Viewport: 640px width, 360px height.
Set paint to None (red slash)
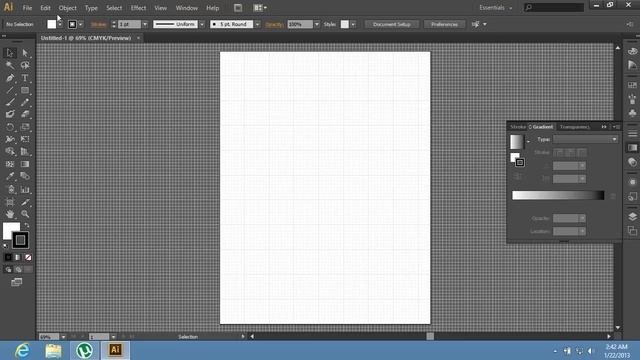(28, 257)
